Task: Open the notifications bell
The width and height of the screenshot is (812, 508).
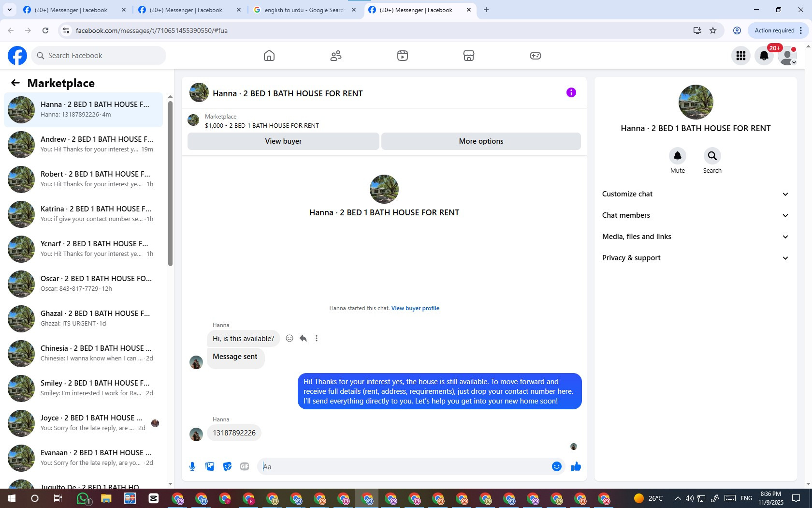Action: (764, 56)
